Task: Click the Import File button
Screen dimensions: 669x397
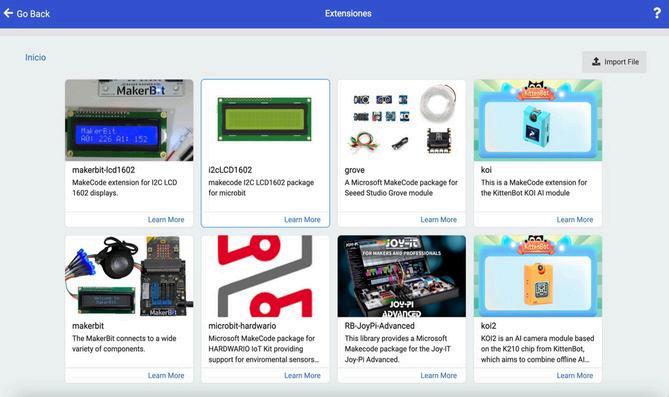Action: click(x=614, y=62)
